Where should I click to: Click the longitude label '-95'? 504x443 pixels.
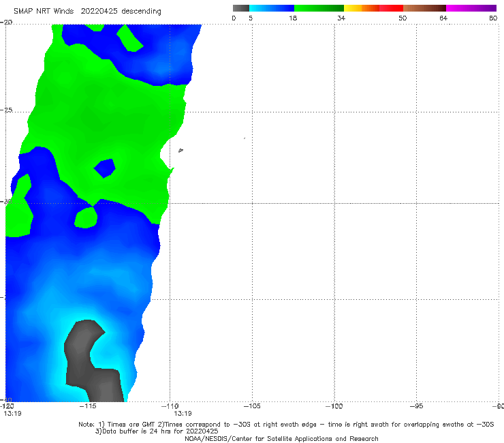pos(416,406)
